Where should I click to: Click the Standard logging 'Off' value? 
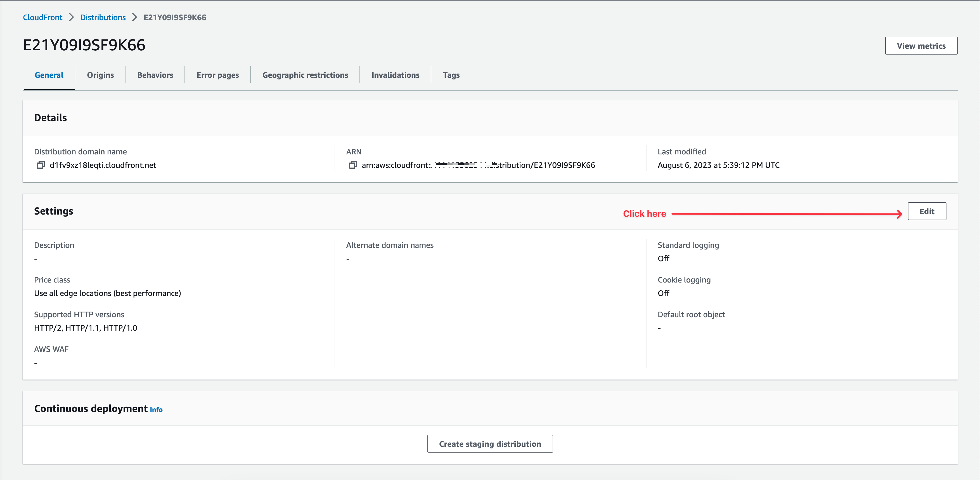[663, 258]
